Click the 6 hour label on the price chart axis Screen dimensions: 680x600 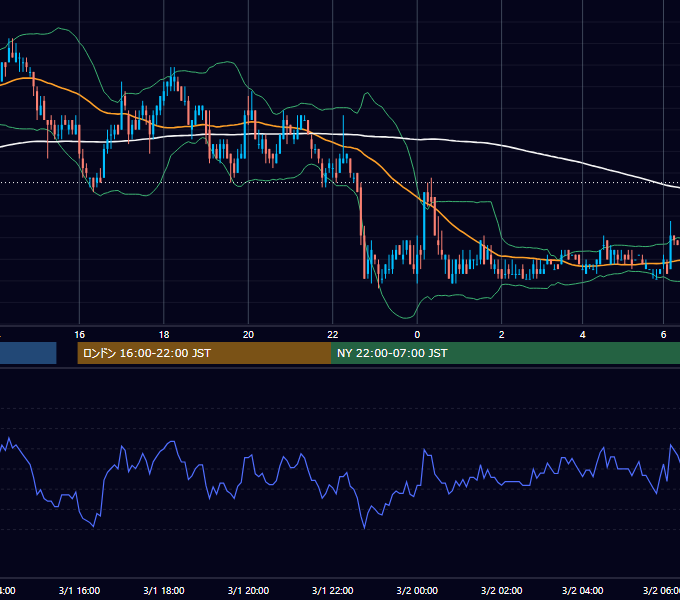pyautogui.click(x=663, y=335)
